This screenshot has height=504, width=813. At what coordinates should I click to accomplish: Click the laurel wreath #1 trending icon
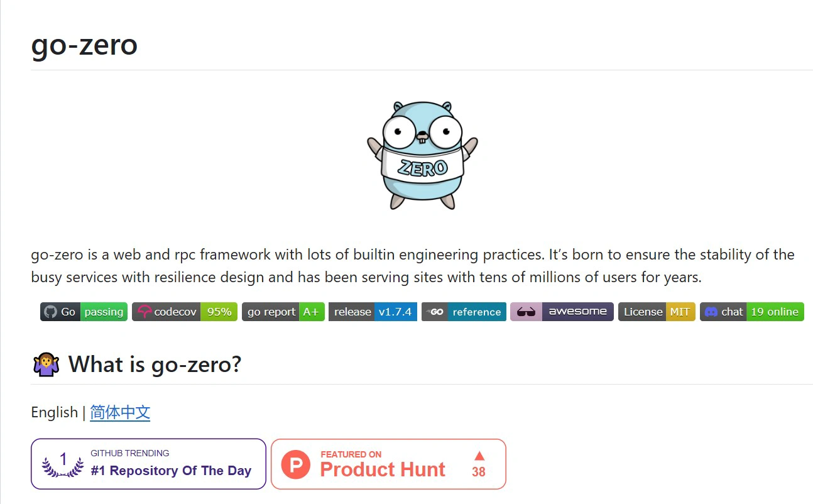pyautogui.click(x=63, y=464)
